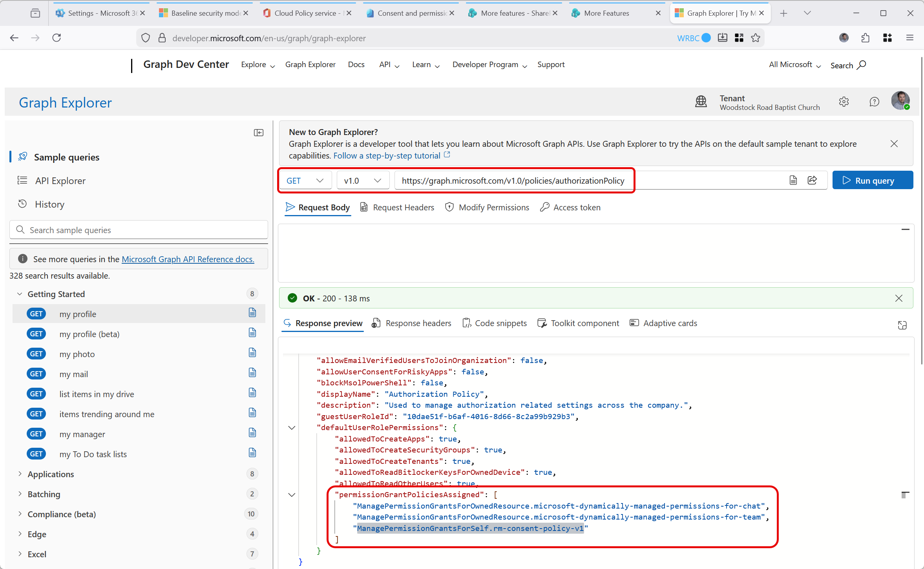Click the query documentation icon in URL bar
This screenshot has height=569, width=924.
(793, 180)
